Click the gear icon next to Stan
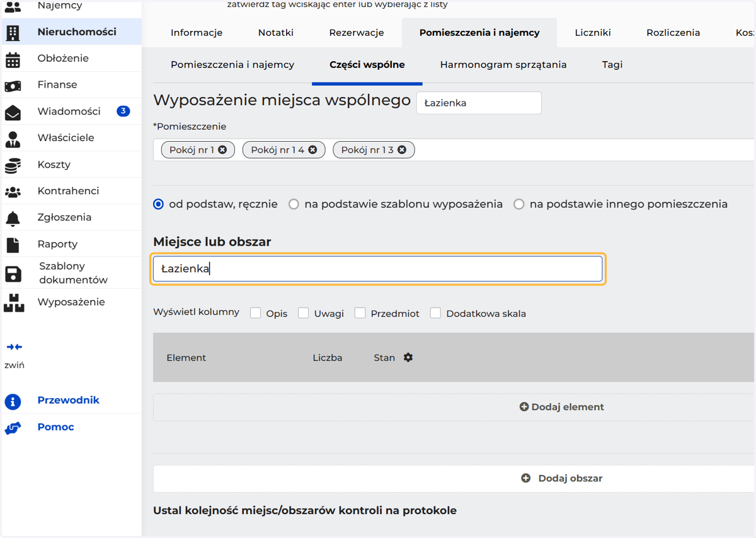The height and width of the screenshot is (538, 756). click(408, 357)
